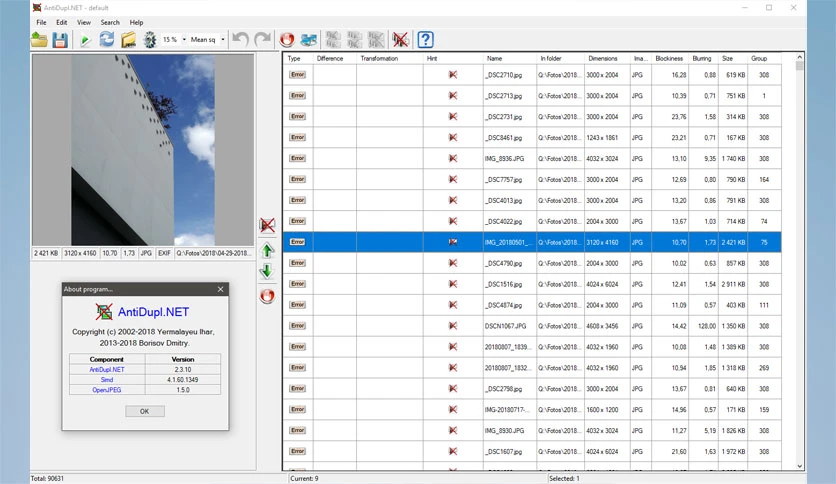The height and width of the screenshot is (484, 836).
Task: Click the delete defect image icon in toolbar
Action: [400, 39]
